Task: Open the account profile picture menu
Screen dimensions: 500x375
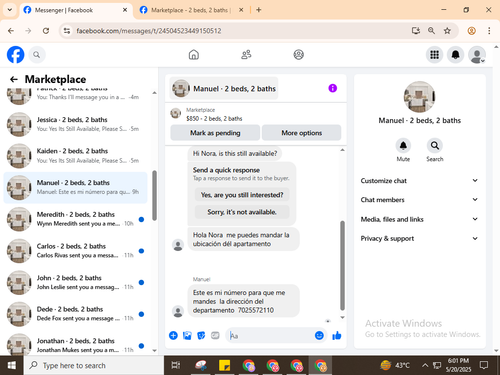Action: click(x=477, y=55)
